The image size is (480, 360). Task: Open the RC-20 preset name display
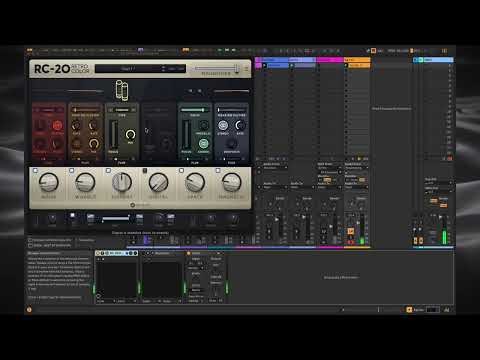(x=128, y=69)
